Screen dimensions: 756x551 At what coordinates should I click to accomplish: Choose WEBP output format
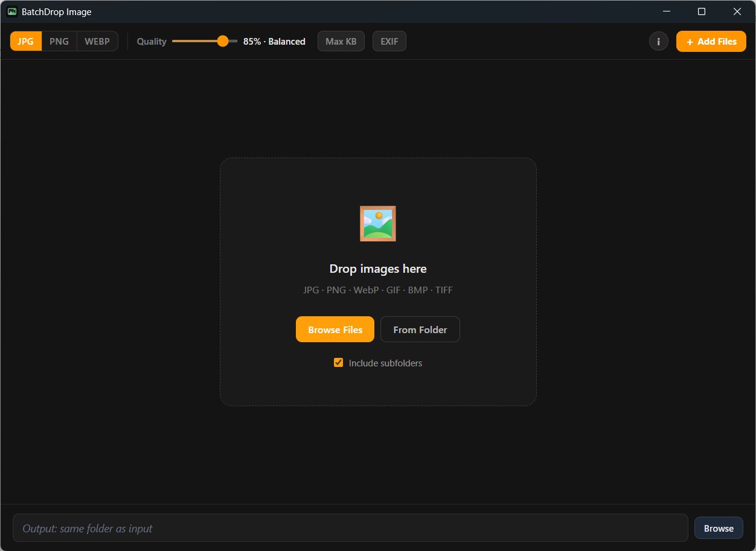pos(97,41)
